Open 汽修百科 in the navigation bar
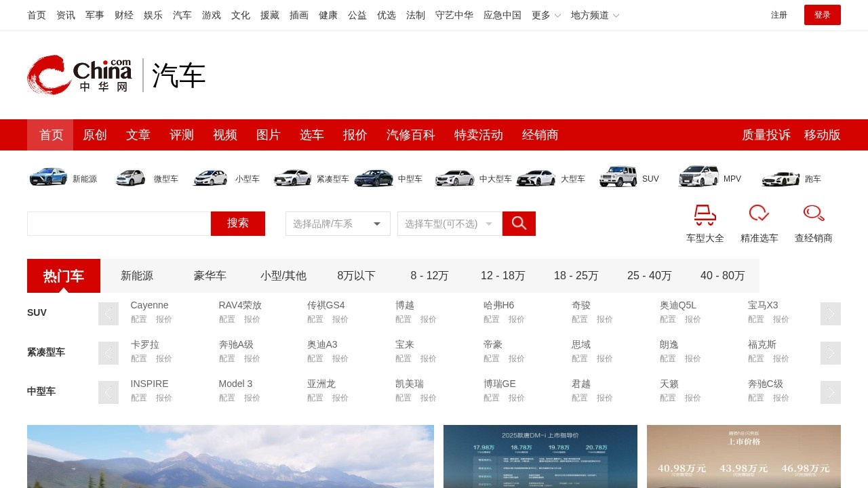This screenshot has height=488, width=868. pos(411,135)
